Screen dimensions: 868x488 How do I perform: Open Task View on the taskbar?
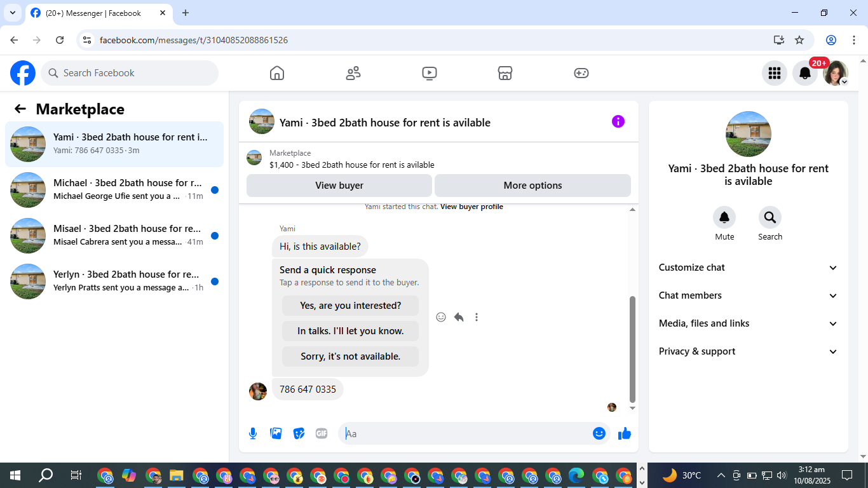coord(76,475)
